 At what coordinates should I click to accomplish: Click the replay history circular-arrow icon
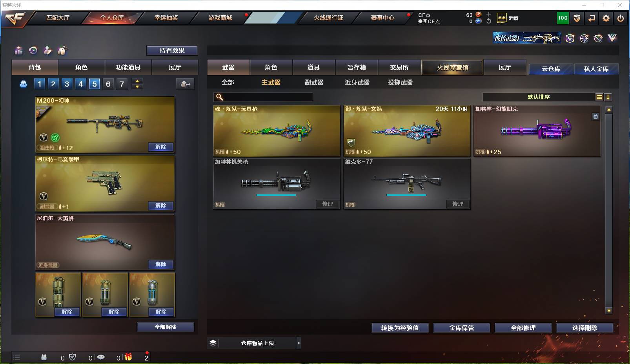[33, 51]
